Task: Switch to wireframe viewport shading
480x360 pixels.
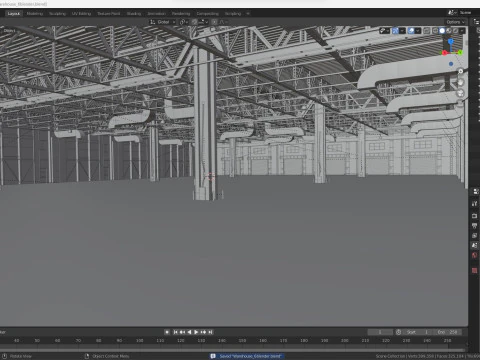Action: point(435,31)
